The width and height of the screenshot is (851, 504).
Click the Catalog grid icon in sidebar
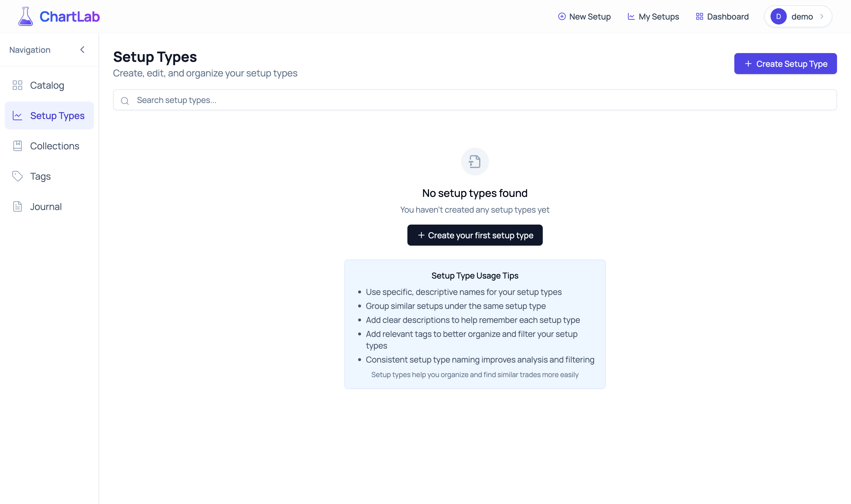pyautogui.click(x=17, y=85)
